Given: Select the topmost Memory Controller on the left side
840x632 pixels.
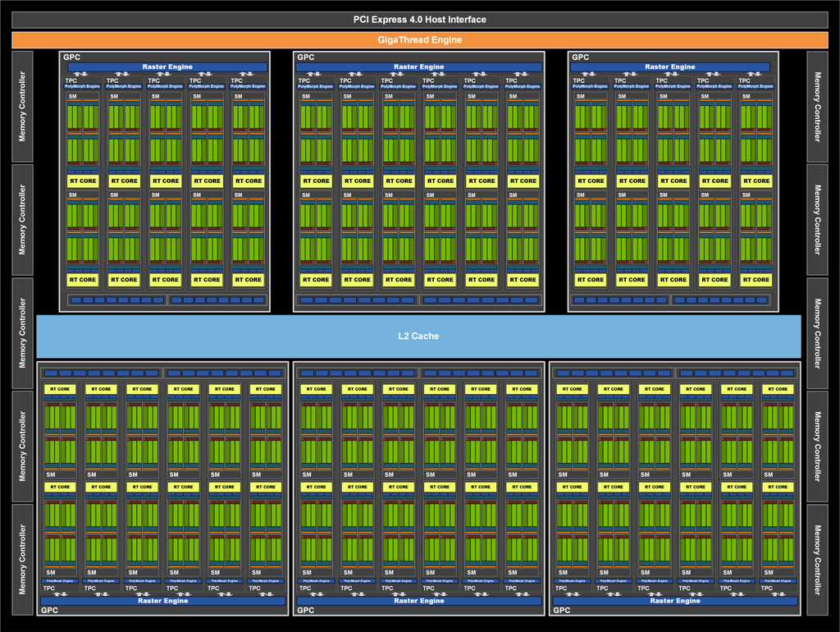Looking at the screenshot, I should [22, 106].
